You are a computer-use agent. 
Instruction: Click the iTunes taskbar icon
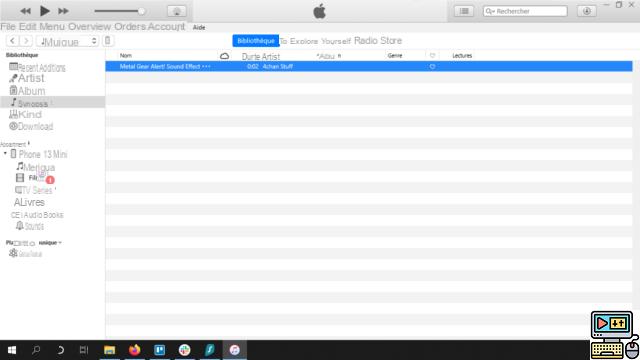pos(235,350)
